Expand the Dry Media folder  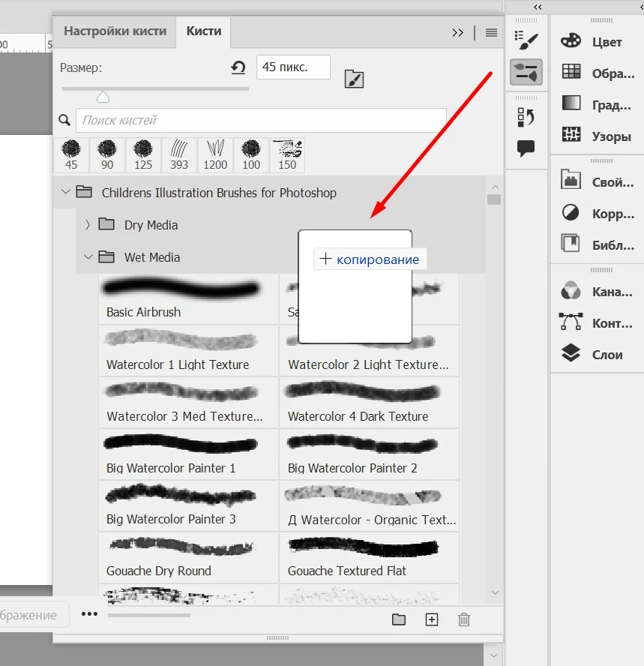[x=88, y=225]
